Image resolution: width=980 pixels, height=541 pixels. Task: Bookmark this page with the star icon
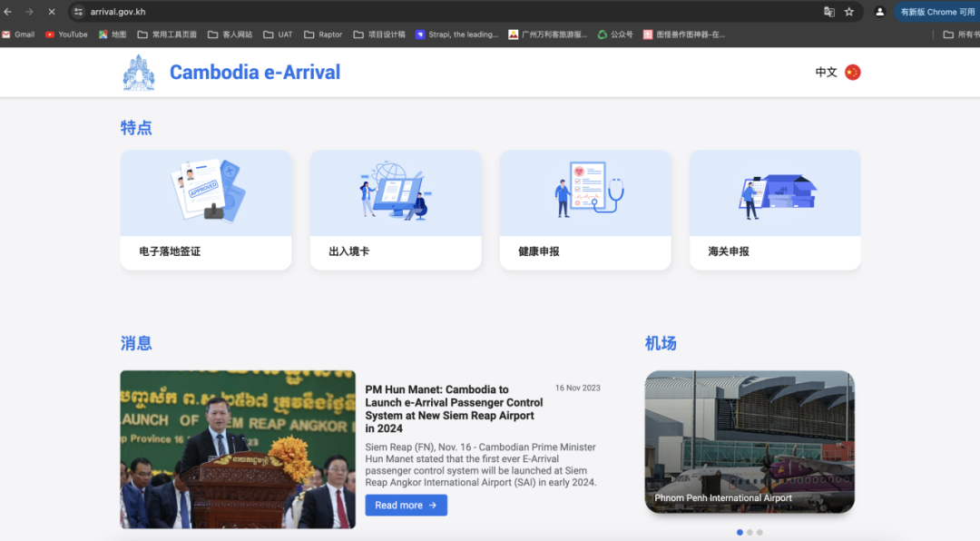click(x=849, y=13)
